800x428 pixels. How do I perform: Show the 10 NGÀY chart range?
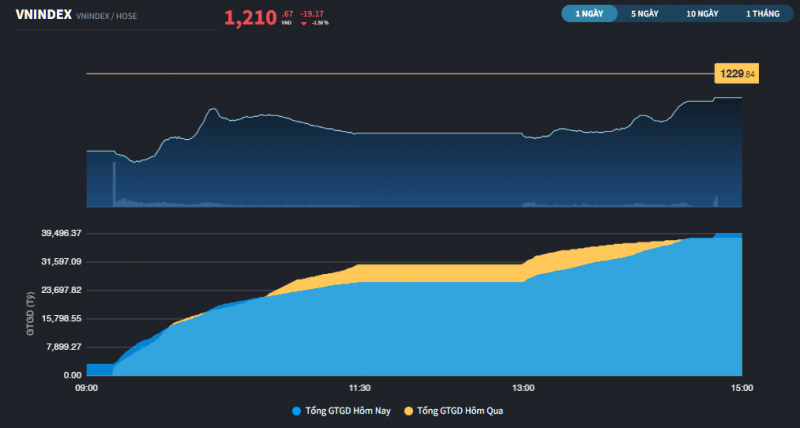pos(702,14)
